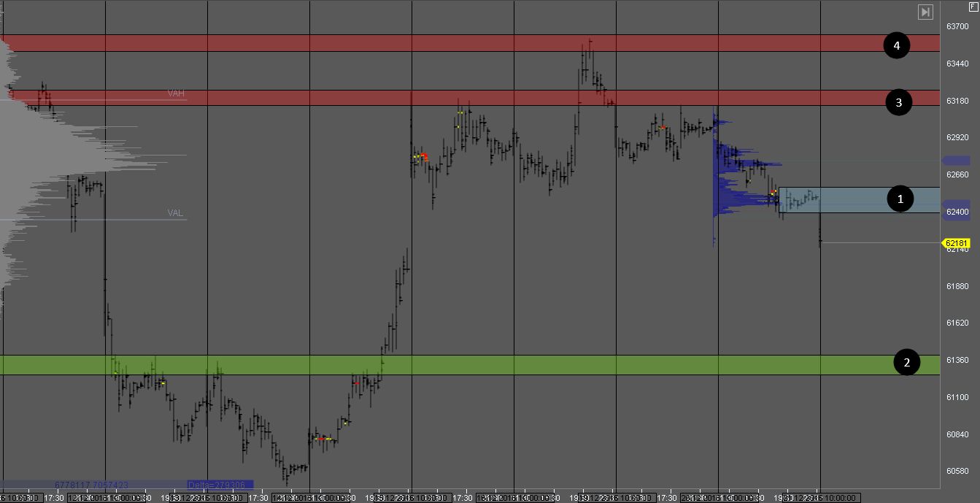Click the upper blue price-axis arrow marker
Viewport: 980px width, 503px height.
(955, 161)
